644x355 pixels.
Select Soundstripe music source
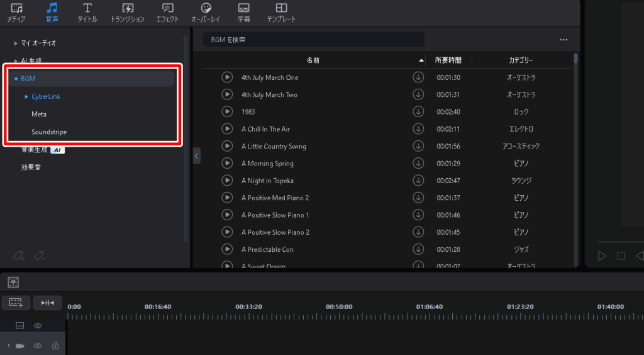coord(49,132)
